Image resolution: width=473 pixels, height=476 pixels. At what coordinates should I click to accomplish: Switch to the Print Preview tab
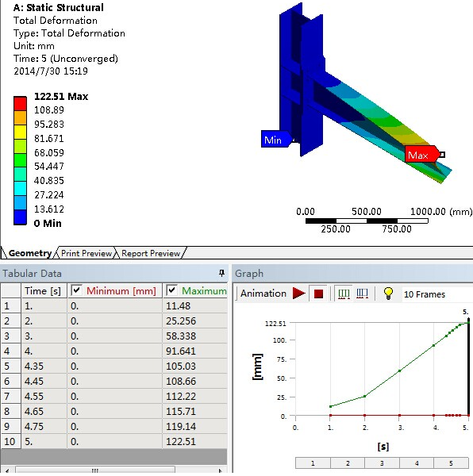coord(87,253)
